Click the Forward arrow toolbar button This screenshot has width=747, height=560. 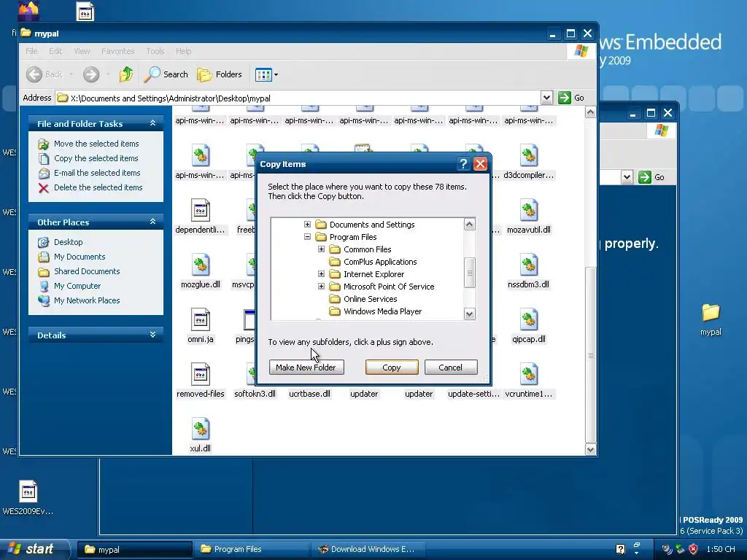[x=91, y=74]
